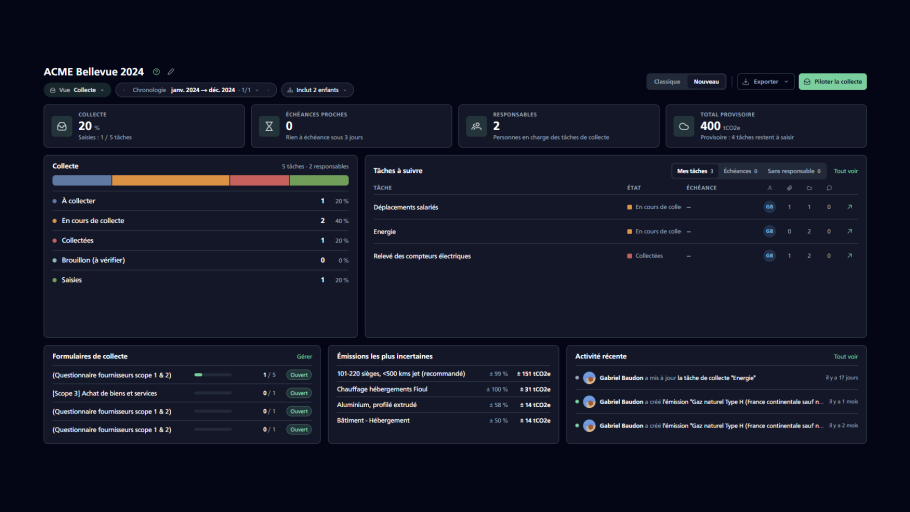This screenshot has width=910, height=512.
Task: Click the Bâtiment - Hébergement row
Action: click(x=443, y=421)
